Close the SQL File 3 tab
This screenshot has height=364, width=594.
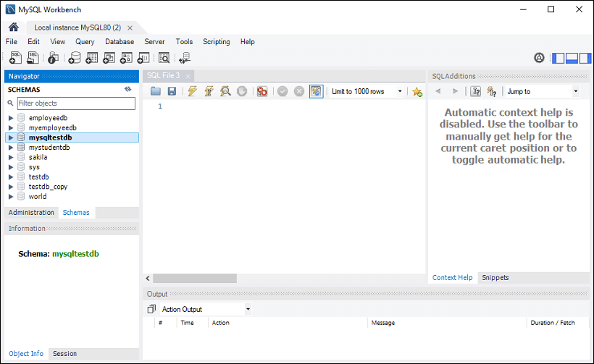[x=188, y=76]
